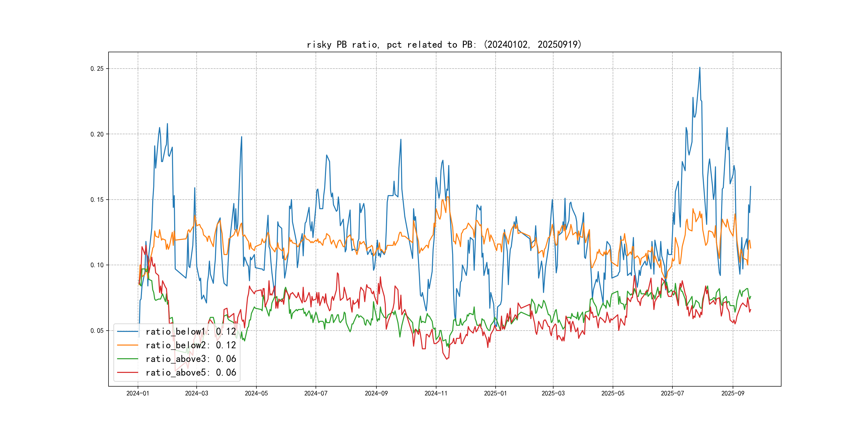The image size is (868, 434).
Task: Click the 2025-07 x-axis label
Action: tap(672, 394)
